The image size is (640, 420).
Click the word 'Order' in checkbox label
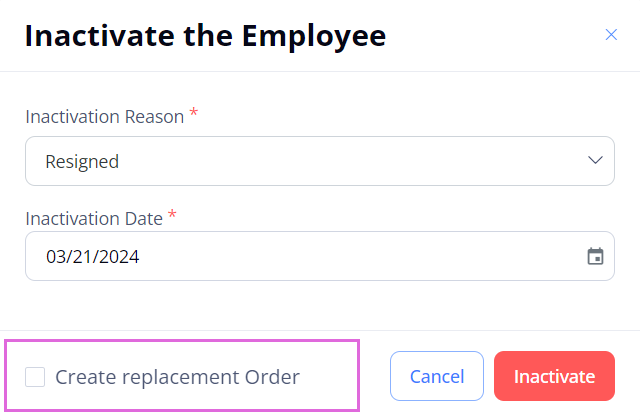point(272,377)
